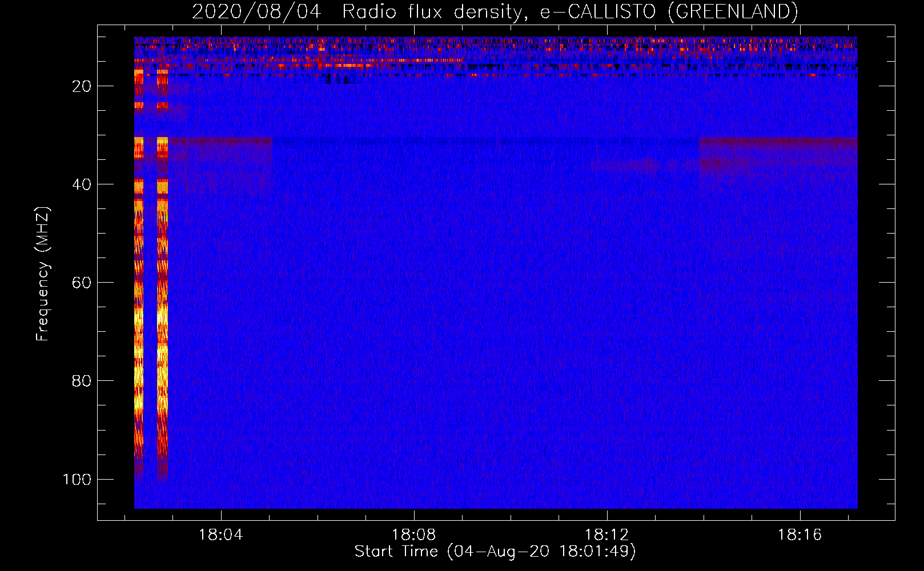Image resolution: width=924 pixels, height=571 pixels.
Task: Click the '100' frequency tick label
Action: [77, 479]
